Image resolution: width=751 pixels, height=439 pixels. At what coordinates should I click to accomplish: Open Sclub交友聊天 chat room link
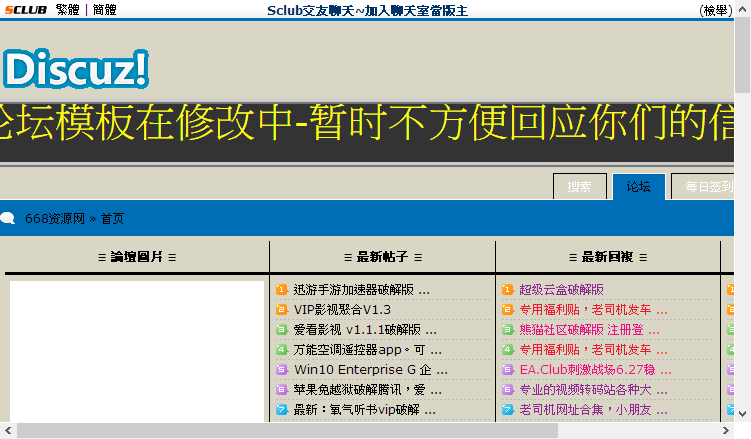point(367,11)
